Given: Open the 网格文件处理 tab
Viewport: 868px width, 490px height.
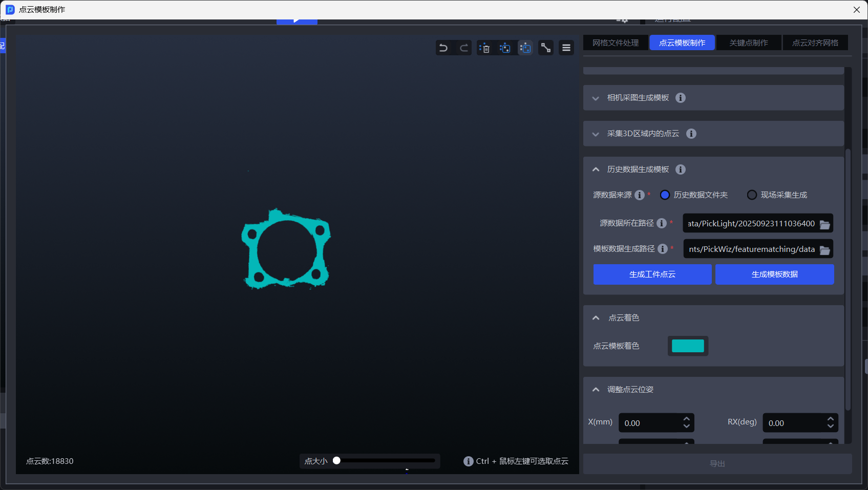Looking at the screenshot, I should pos(616,43).
